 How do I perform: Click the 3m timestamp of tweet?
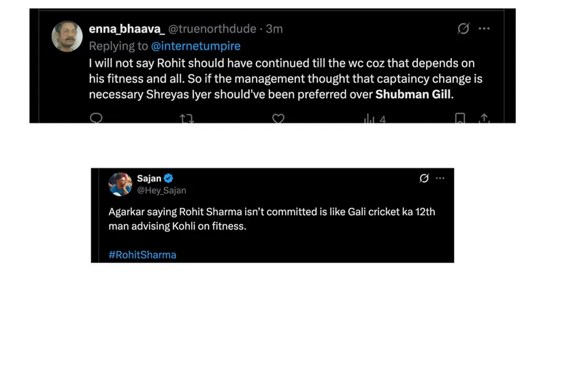click(274, 29)
